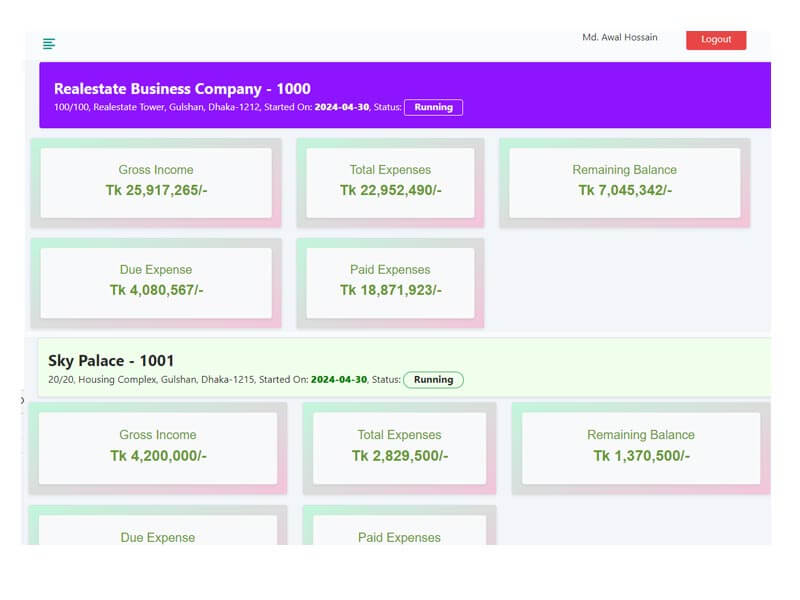Click Sky Palace Remaining Balance card Tk 1,370,500/-
800x600 pixels.
click(641, 447)
